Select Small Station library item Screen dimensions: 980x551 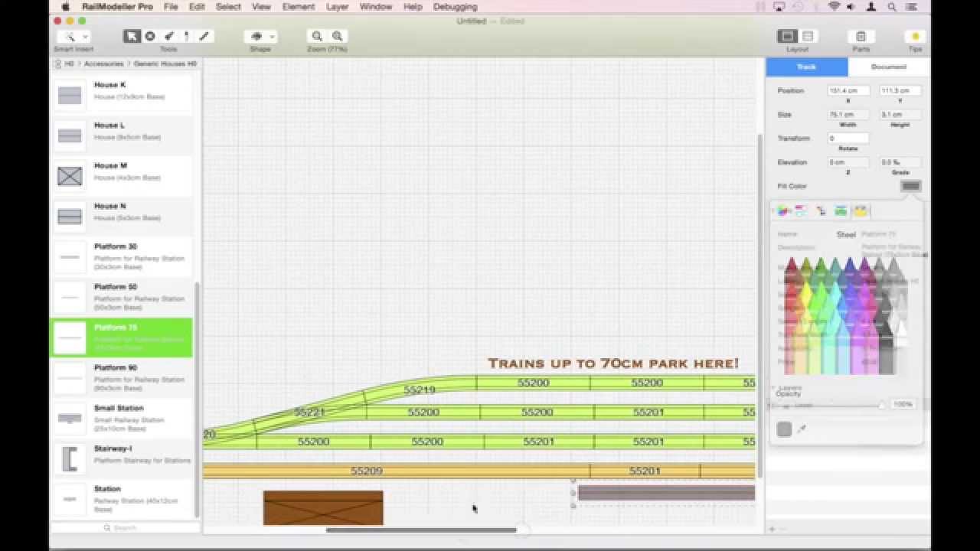coord(122,419)
